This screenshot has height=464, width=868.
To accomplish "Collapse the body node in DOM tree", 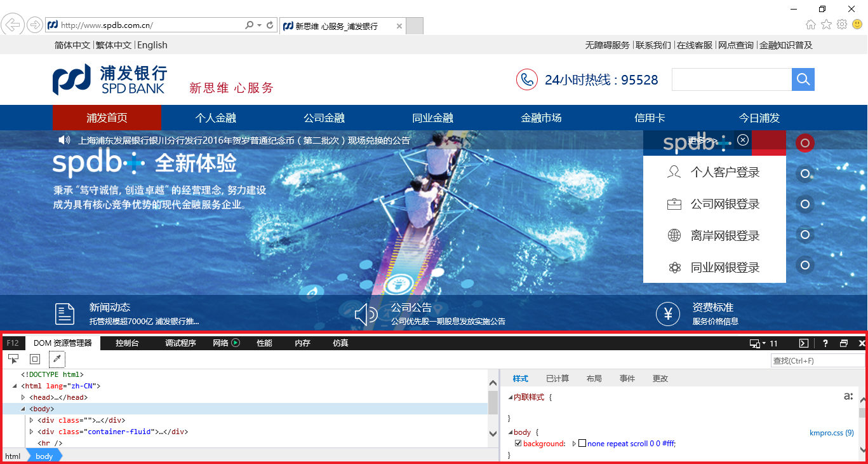I will [23, 409].
